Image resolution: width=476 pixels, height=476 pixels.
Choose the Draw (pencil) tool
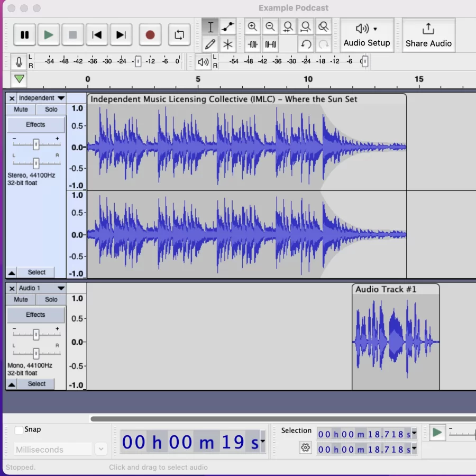click(x=210, y=44)
